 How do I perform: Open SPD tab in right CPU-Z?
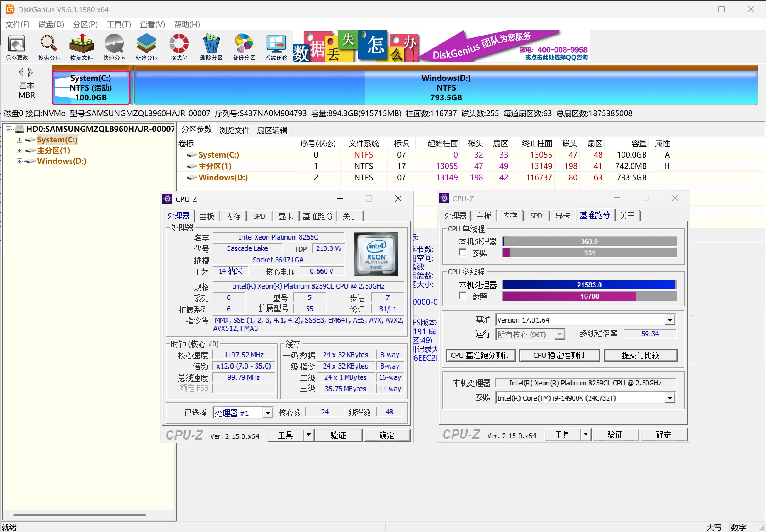[x=536, y=216]
